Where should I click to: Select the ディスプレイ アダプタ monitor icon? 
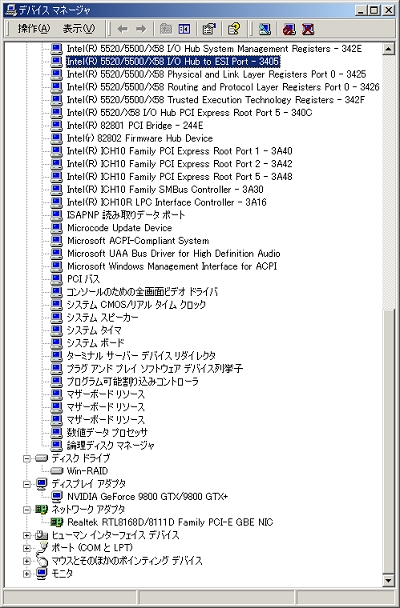pos(41,484)
